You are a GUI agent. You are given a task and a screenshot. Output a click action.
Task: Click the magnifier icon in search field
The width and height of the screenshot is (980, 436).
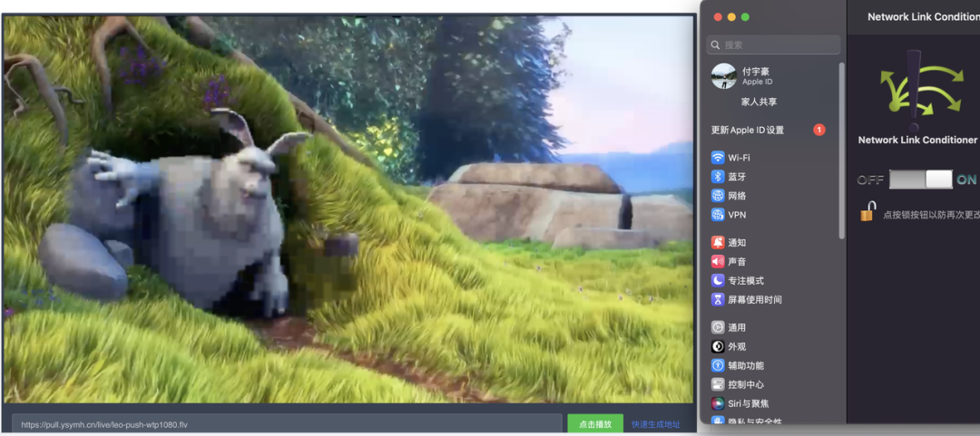(716, 45)
